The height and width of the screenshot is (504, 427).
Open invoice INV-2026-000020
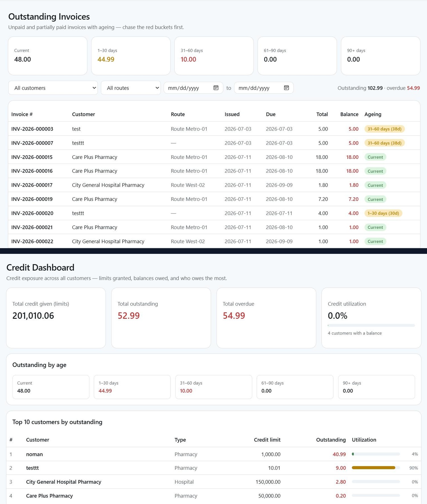point(32,213)
